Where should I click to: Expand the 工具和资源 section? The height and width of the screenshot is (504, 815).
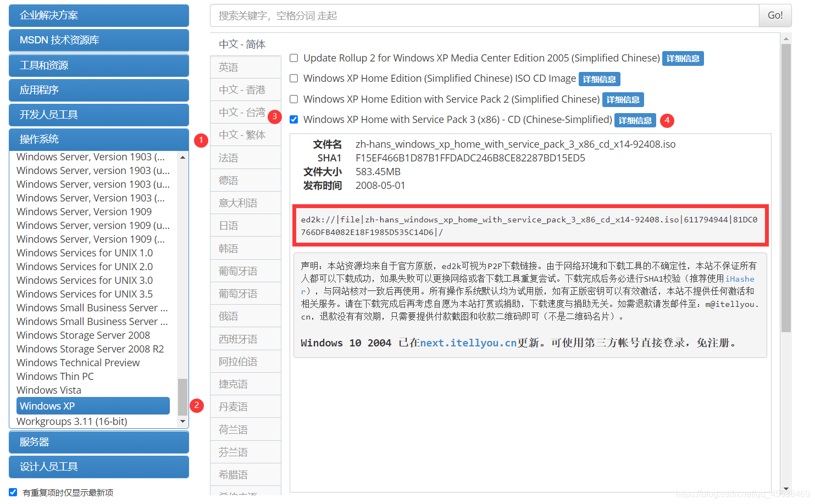pos(99,65)
